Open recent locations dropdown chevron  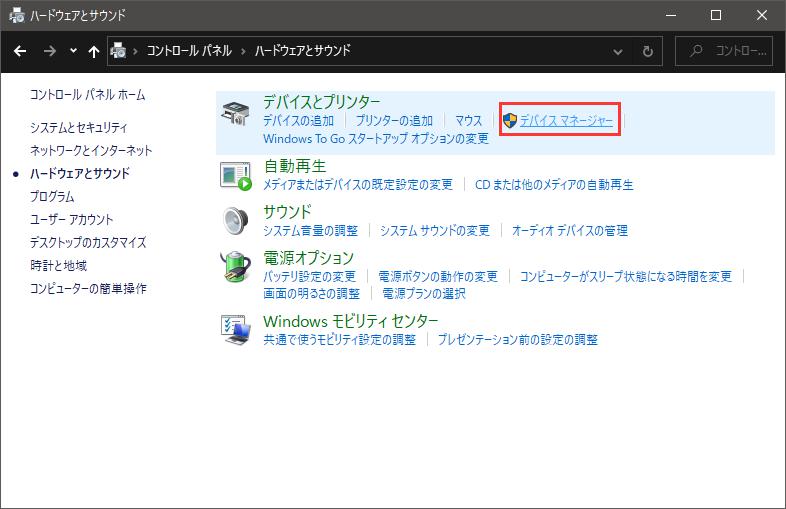(x=73, y=51)
